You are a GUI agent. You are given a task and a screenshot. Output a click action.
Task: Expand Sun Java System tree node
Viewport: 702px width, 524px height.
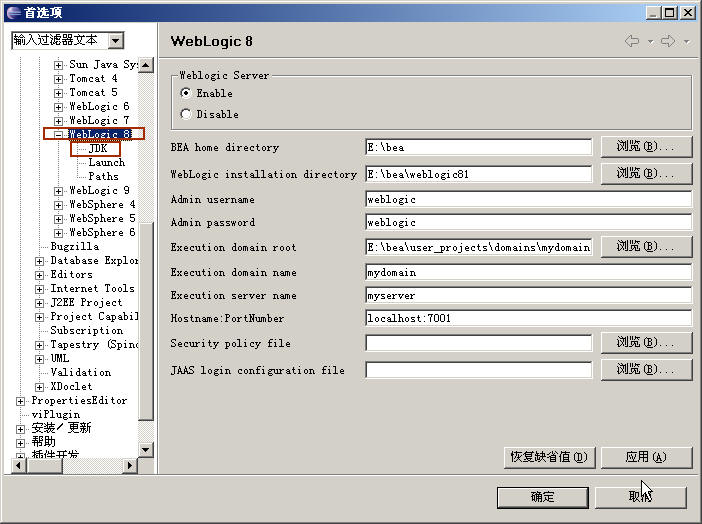[x=58, y=65]
